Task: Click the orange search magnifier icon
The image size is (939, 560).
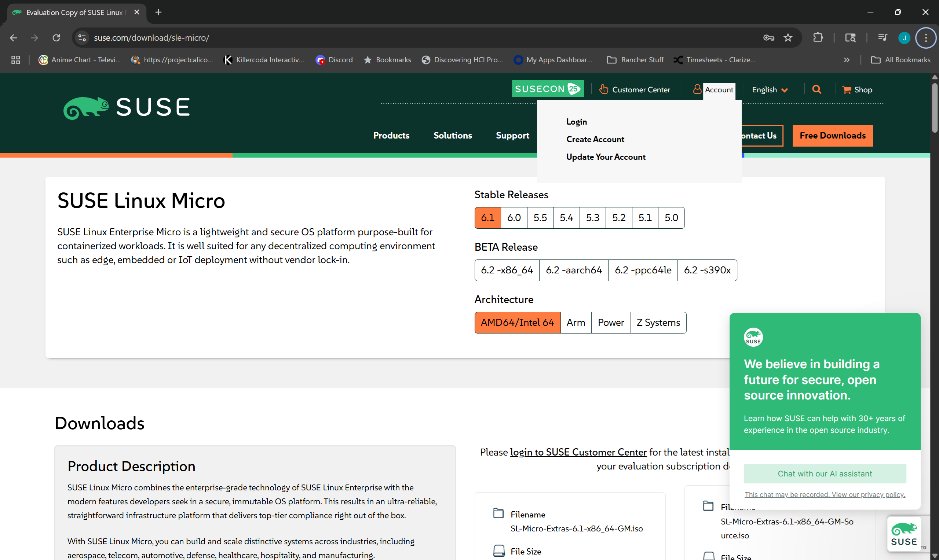Action: (x=816, y=89)
